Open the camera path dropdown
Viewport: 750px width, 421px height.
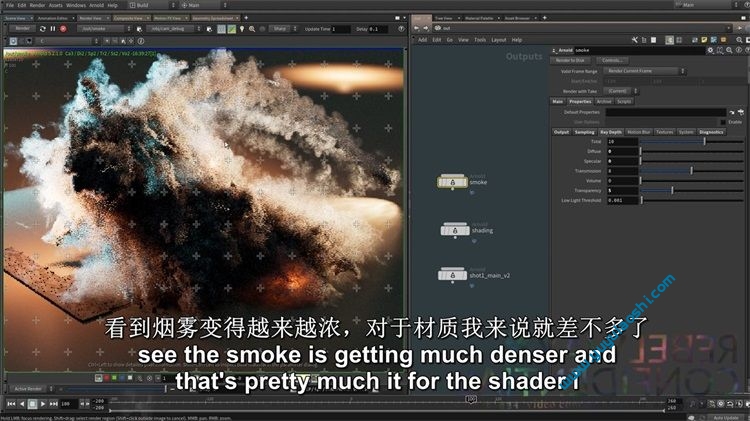coord(174,29)
